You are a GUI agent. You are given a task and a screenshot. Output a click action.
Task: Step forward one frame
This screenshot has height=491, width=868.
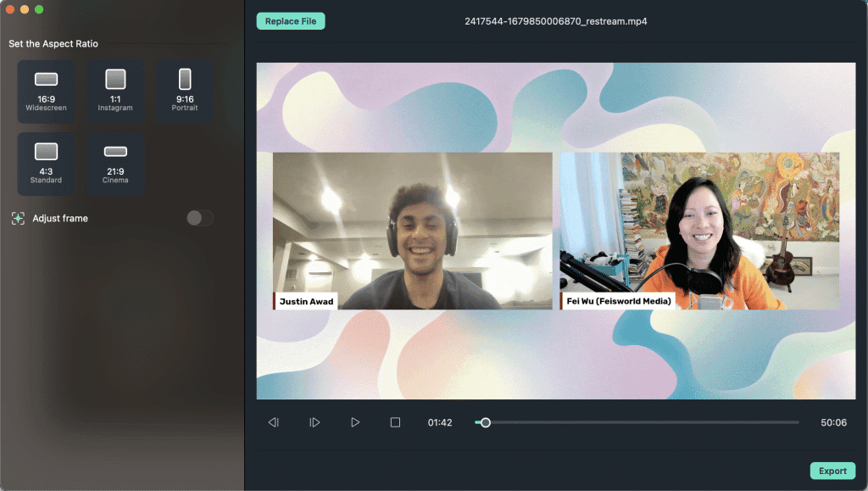[x=314, y=422]
